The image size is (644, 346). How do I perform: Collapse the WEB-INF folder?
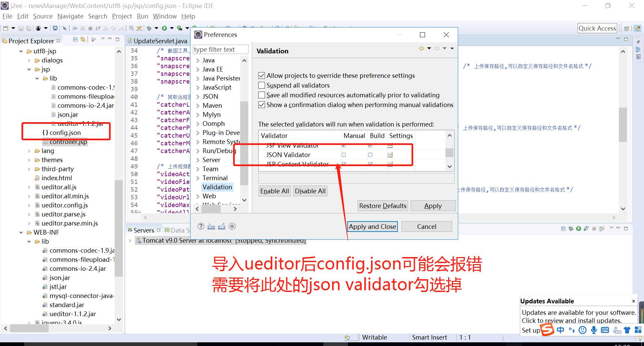pos(21,232)
